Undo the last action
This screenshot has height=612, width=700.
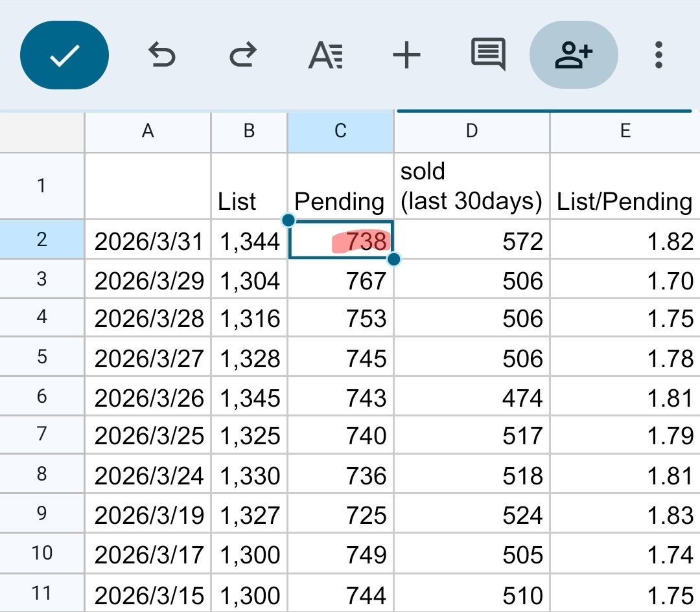161,55
